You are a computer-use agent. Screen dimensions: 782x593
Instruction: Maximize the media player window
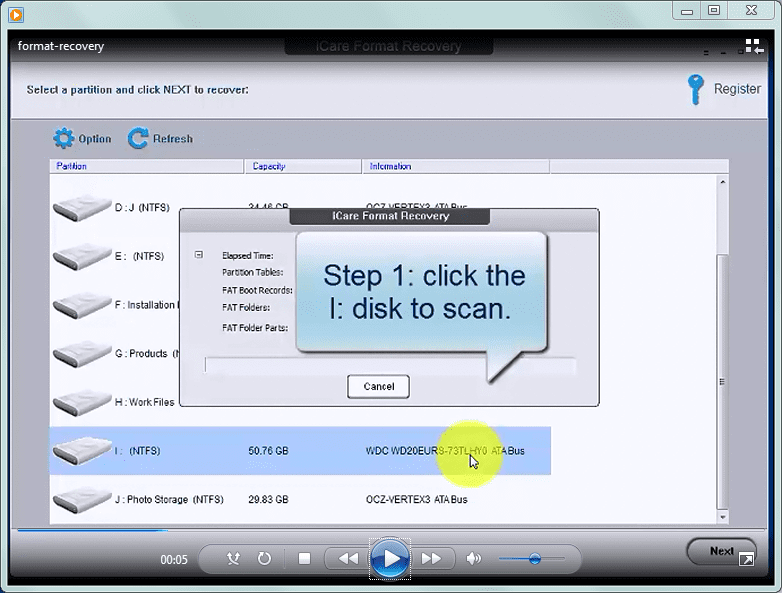pyautogui.click(x=714, y=10)
